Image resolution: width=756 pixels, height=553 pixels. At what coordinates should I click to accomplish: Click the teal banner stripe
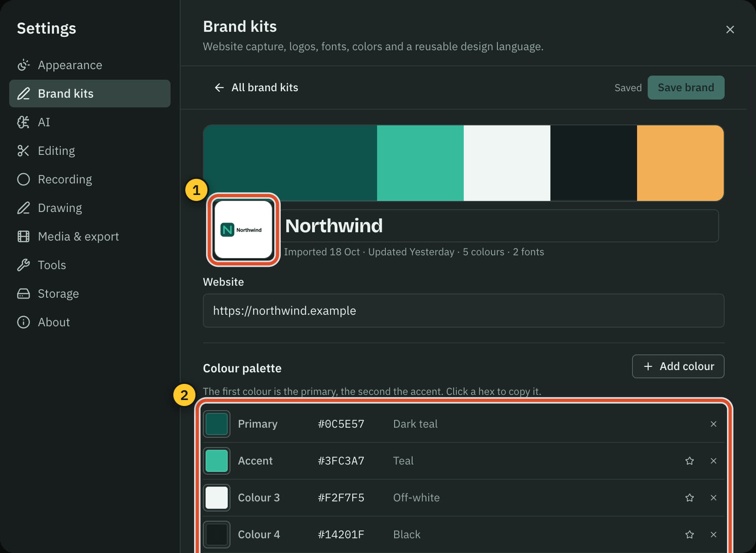(x=420, y=163)
